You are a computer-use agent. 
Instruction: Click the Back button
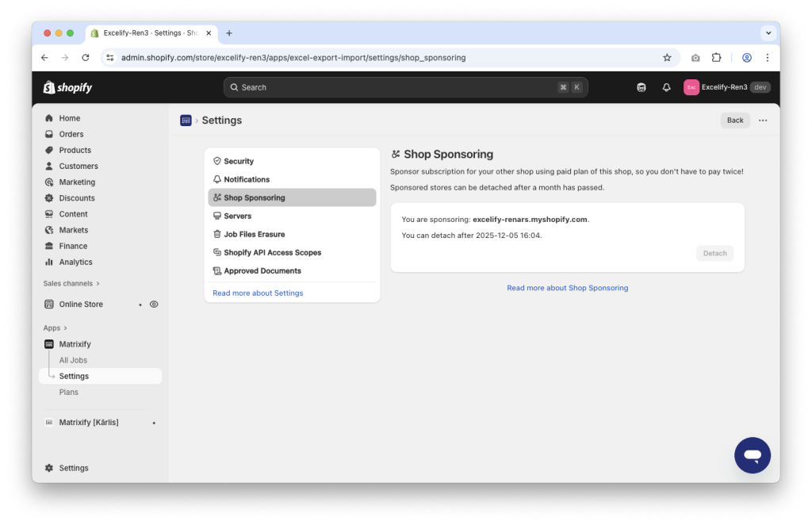[734, 120]
